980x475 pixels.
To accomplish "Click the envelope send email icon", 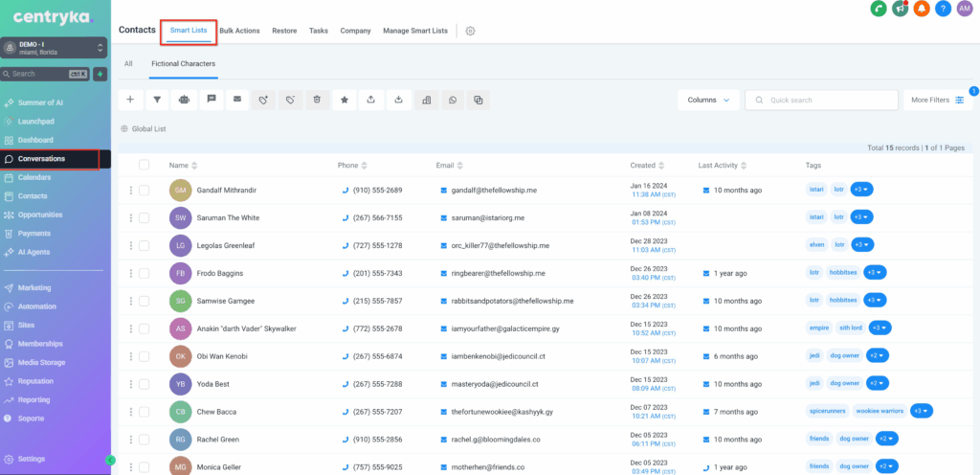I will pyautogui.click(x=237, y=100).
